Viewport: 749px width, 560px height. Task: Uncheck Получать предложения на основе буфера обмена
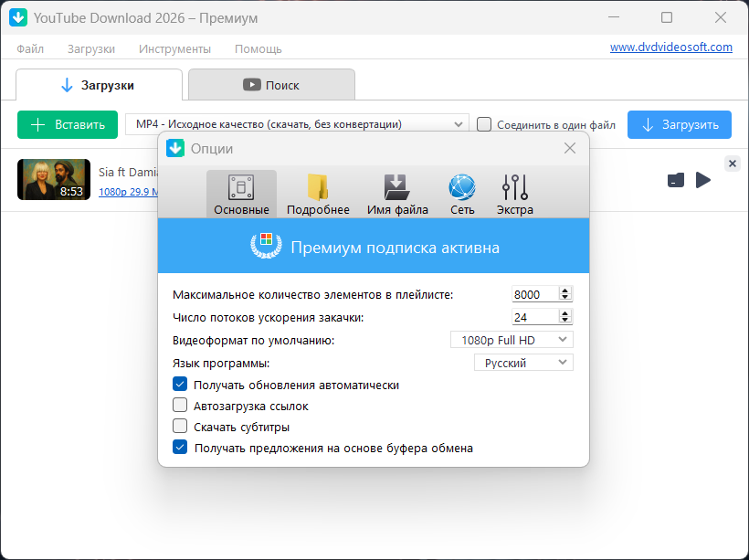(x=180, y=448)
